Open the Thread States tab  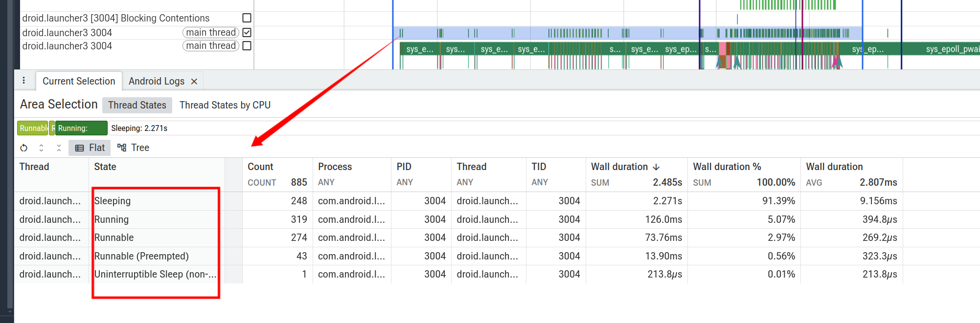pos(137,105)
